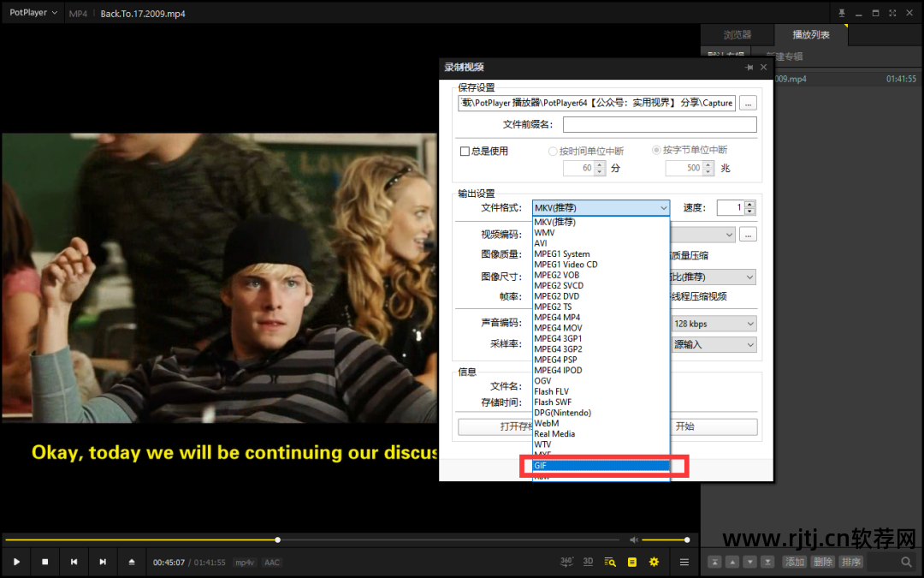This screenshot has width=924, height=578.
Task: Start playback with the play button
Action: click(x=16, y=562)
